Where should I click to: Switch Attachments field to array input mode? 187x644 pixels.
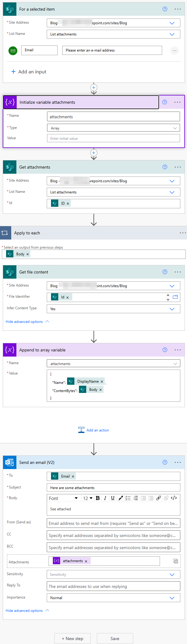175,561
